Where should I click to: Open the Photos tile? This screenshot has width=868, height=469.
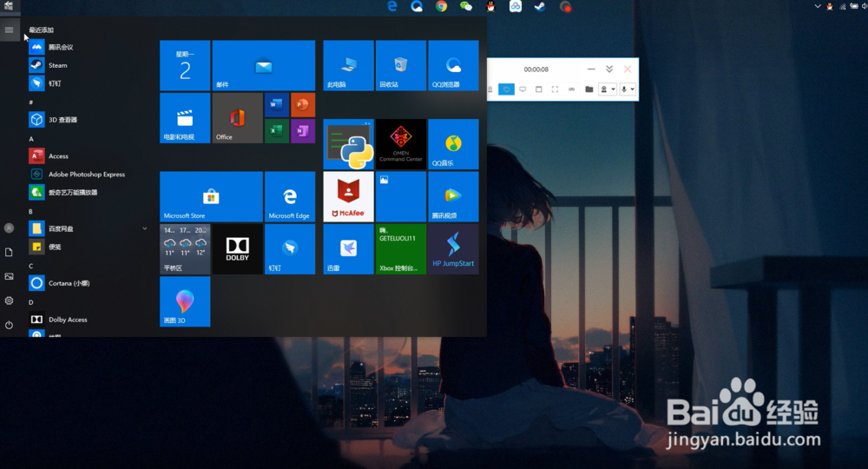401,196
